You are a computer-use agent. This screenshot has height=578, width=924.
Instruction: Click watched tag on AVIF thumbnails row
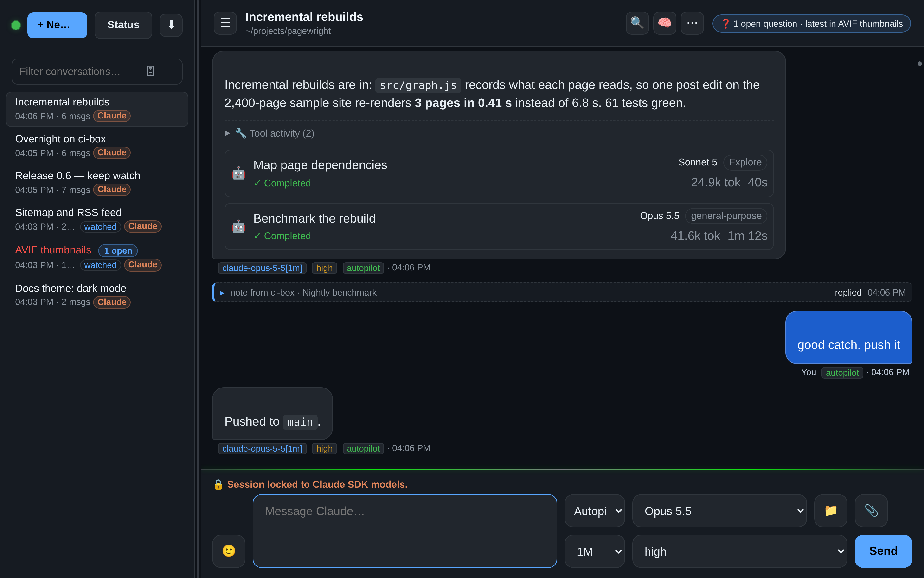(100, 265)
